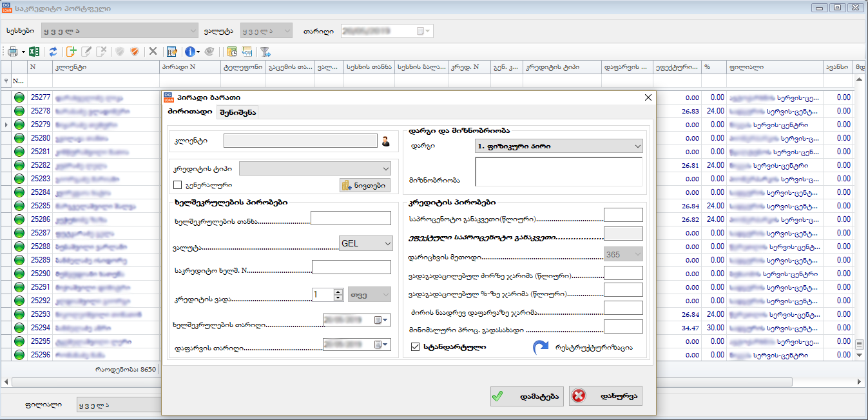Click the blue info icon in toolbar
Screen dimensions: 868x420
pyautogui.click(x=189, y=52)
